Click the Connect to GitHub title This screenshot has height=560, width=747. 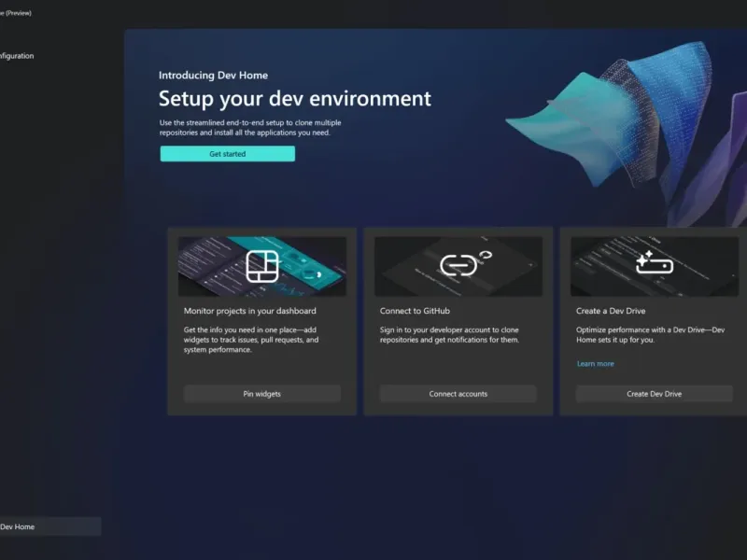point(415,311)
